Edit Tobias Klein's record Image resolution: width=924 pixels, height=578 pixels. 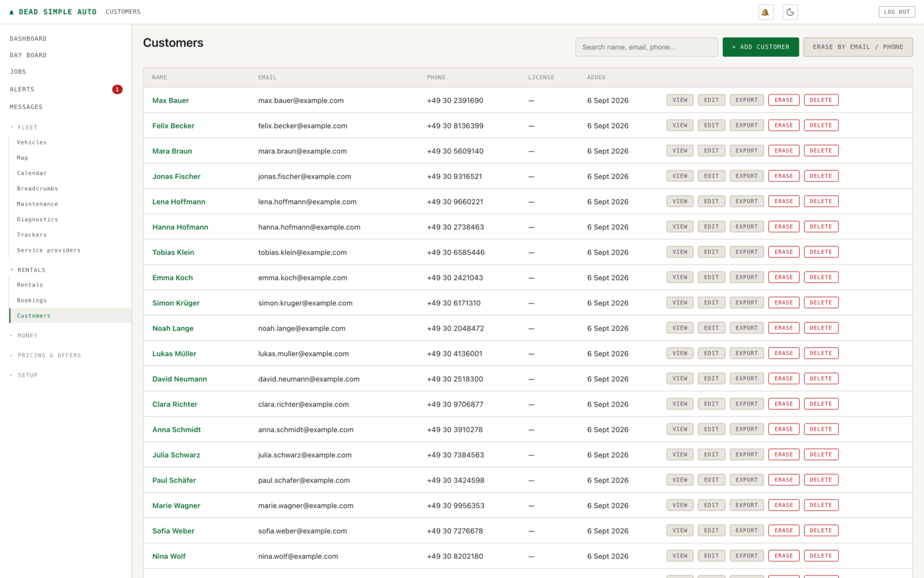(711, 252)
